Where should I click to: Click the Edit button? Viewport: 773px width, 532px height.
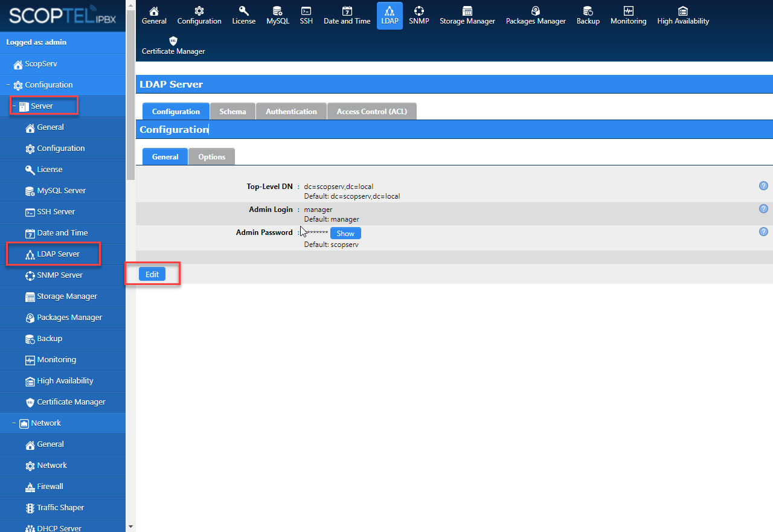[x=152, y=274]
